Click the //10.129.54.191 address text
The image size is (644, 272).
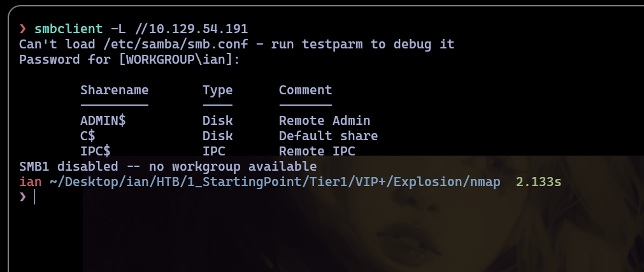pos(191,29)
